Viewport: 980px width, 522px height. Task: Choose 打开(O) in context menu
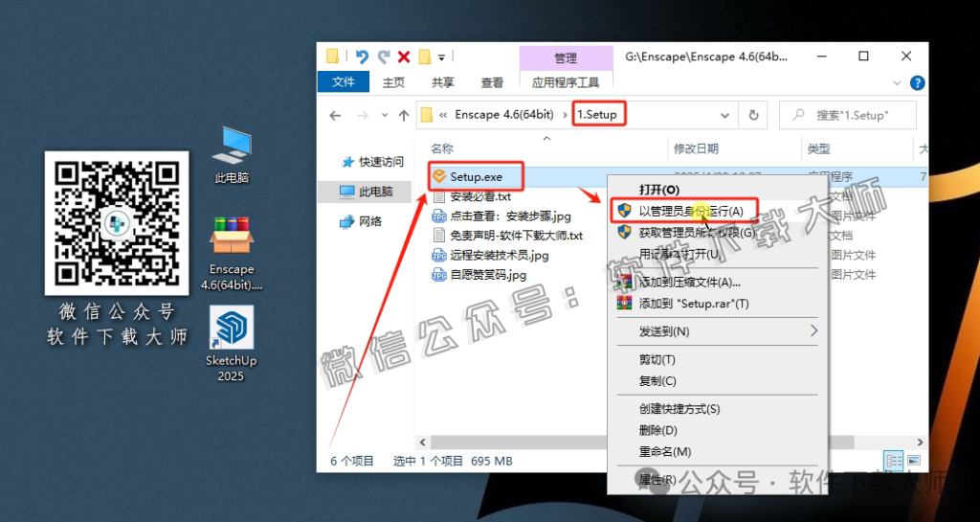(718, 189)
